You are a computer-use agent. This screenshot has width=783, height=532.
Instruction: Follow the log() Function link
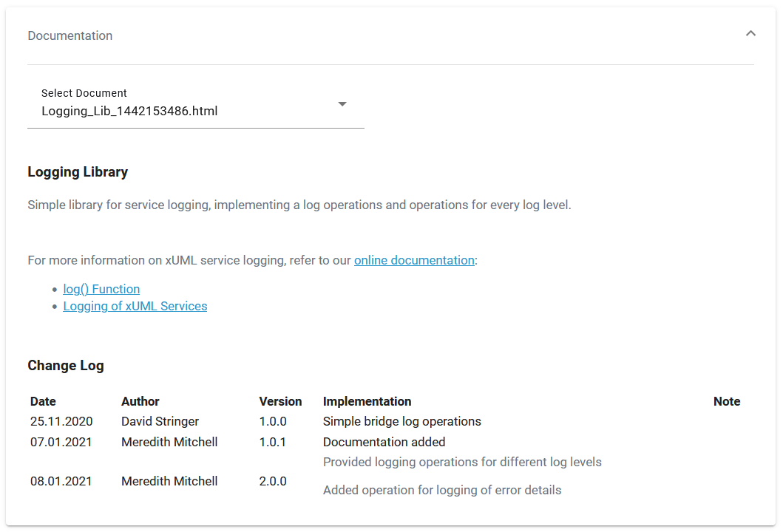101,289
